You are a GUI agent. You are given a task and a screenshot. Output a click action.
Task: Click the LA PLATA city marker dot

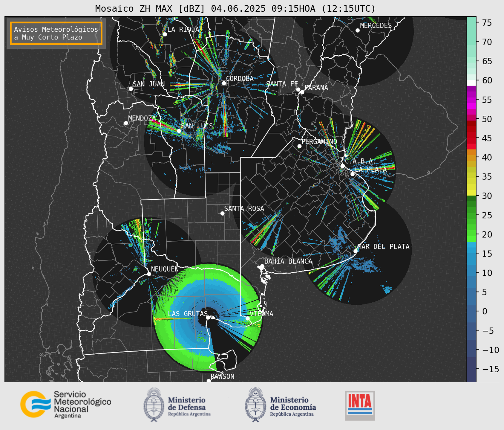[x=353, y=174]
